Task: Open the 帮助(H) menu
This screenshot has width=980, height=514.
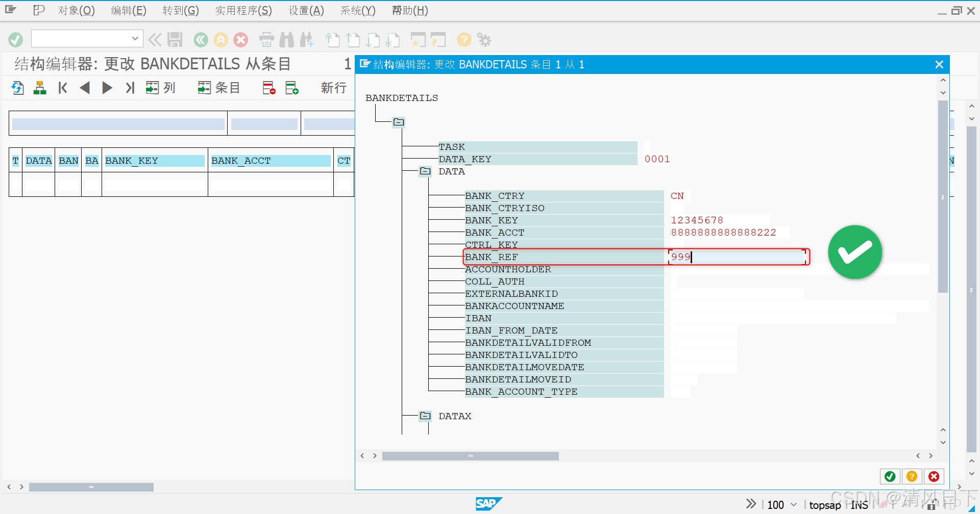Action: coord(410,10)
